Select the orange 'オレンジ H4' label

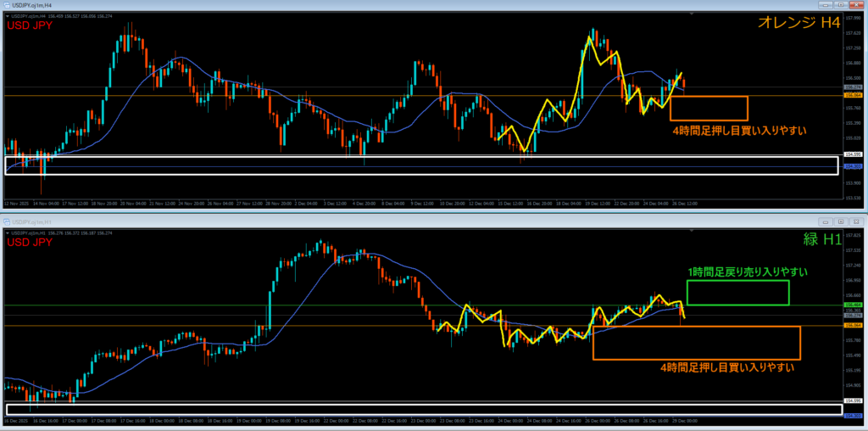tap(800, 25)
